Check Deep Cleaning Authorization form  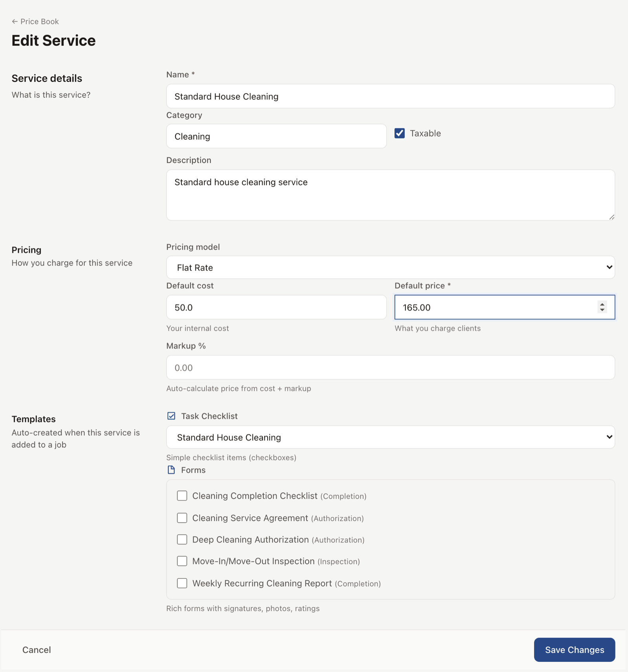tap(182, 539)
